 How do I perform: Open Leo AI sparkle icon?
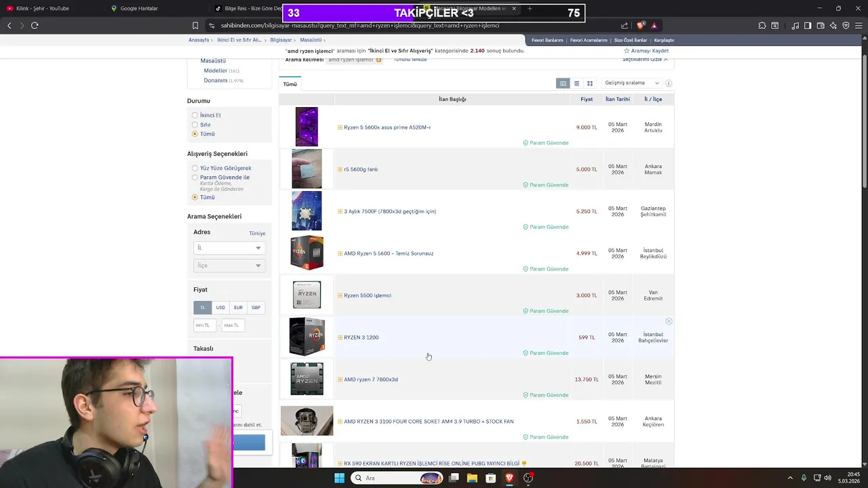click(x=833, y=26)
